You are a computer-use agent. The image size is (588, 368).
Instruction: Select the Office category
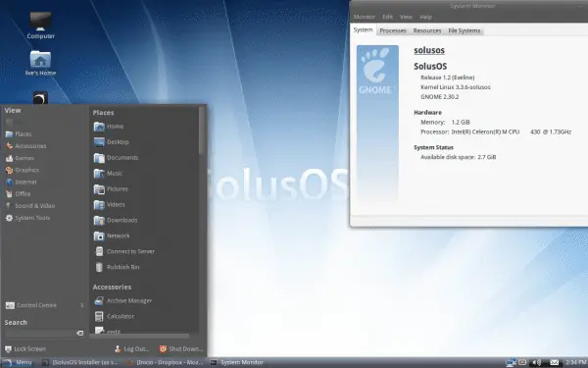pyautogui.click(x=18, y=194)
